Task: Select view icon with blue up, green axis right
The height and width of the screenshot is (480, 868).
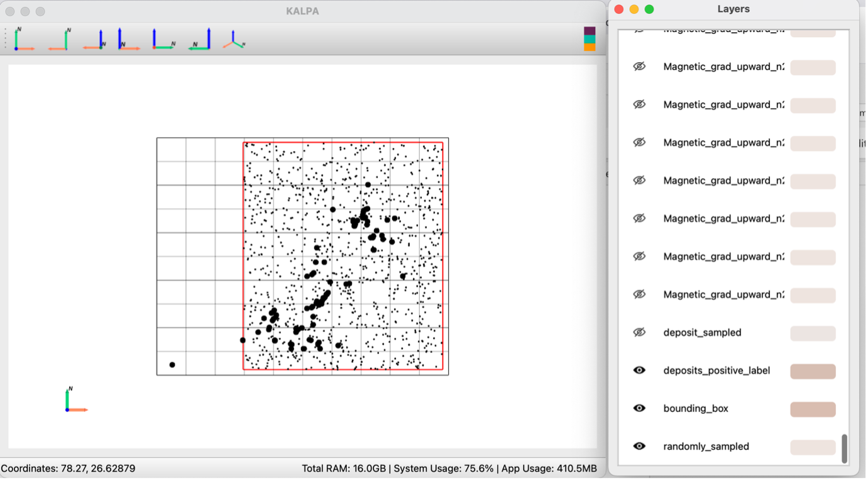Action: tap(163, 39)
